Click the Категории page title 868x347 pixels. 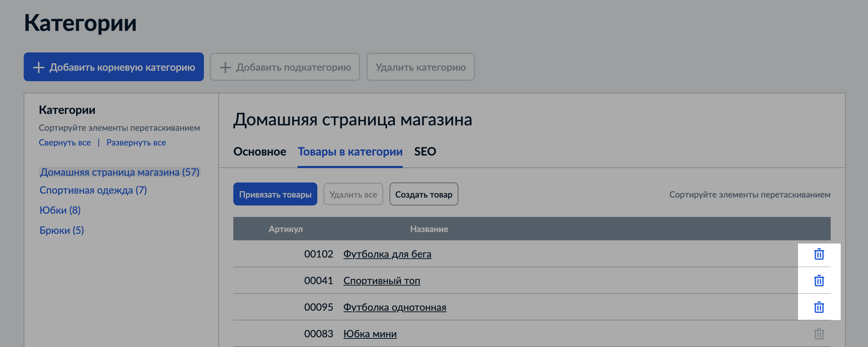(80, 23)
